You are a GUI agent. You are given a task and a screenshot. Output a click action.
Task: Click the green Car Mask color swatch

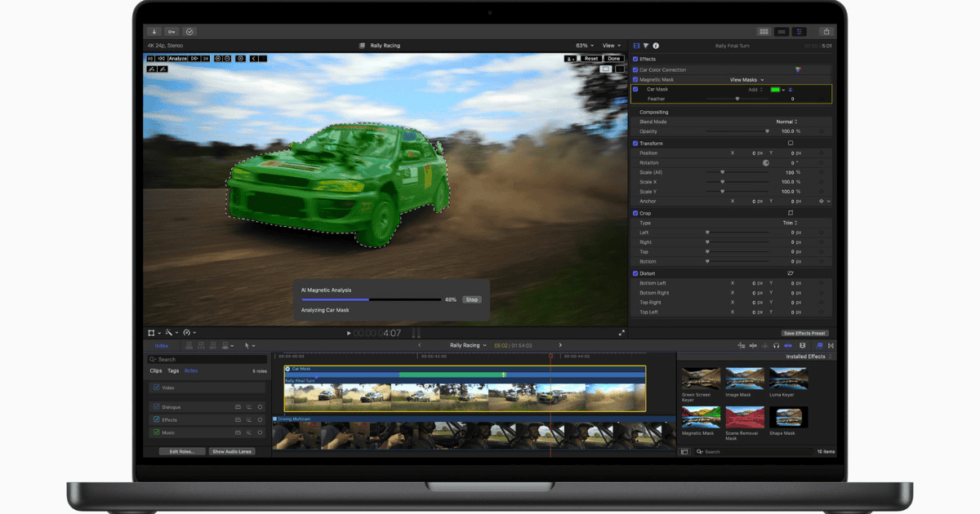(774, 89)
